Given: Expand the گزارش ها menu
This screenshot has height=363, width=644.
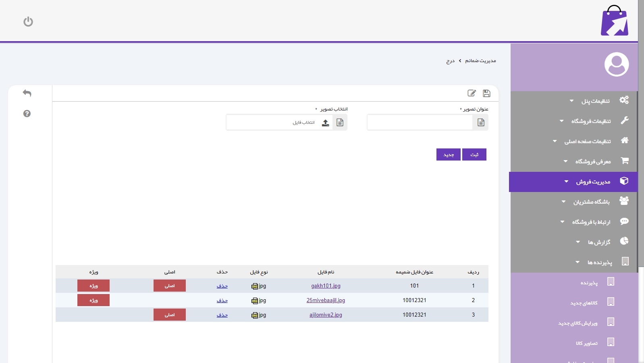Looking at the screenshot, I should [x=599, y=242].
